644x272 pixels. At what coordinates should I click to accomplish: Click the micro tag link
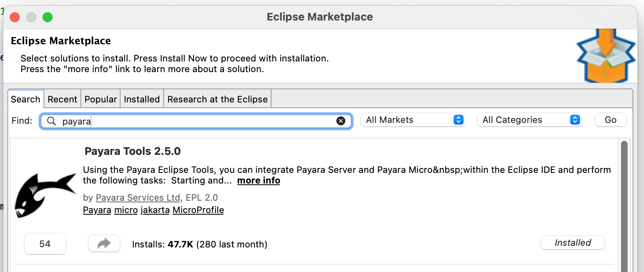126,210
